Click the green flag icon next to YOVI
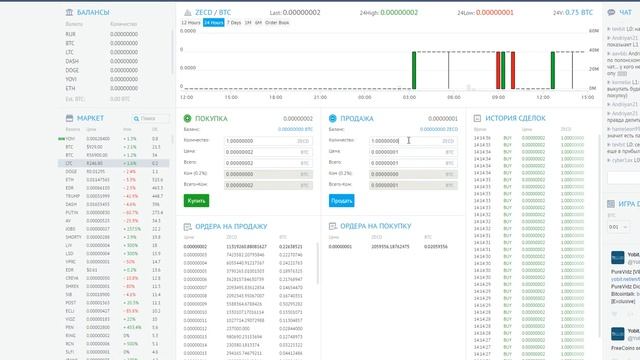The height and width of the screenshot is (360, 640). point(61,139)
